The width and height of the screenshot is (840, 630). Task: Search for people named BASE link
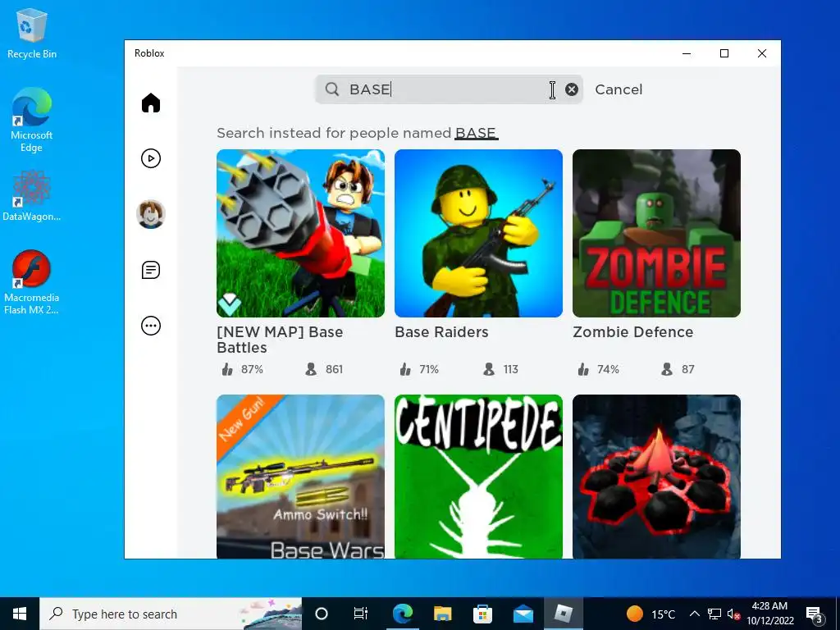click(x=476, y=133)
